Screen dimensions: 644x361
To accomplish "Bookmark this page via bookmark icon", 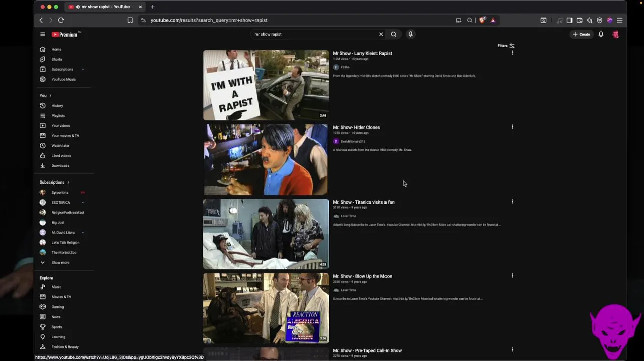I will pos(130,20).
